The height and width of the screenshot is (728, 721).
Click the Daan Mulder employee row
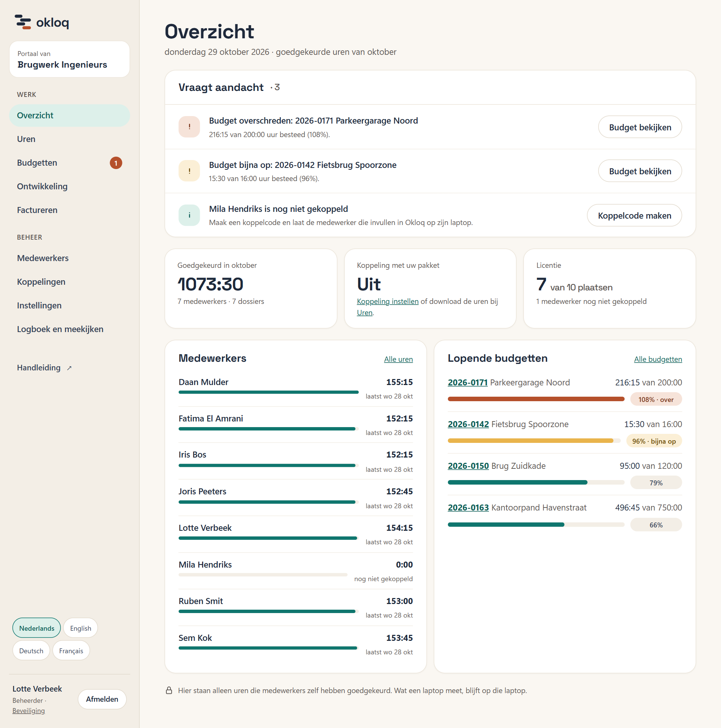point(295,388)
